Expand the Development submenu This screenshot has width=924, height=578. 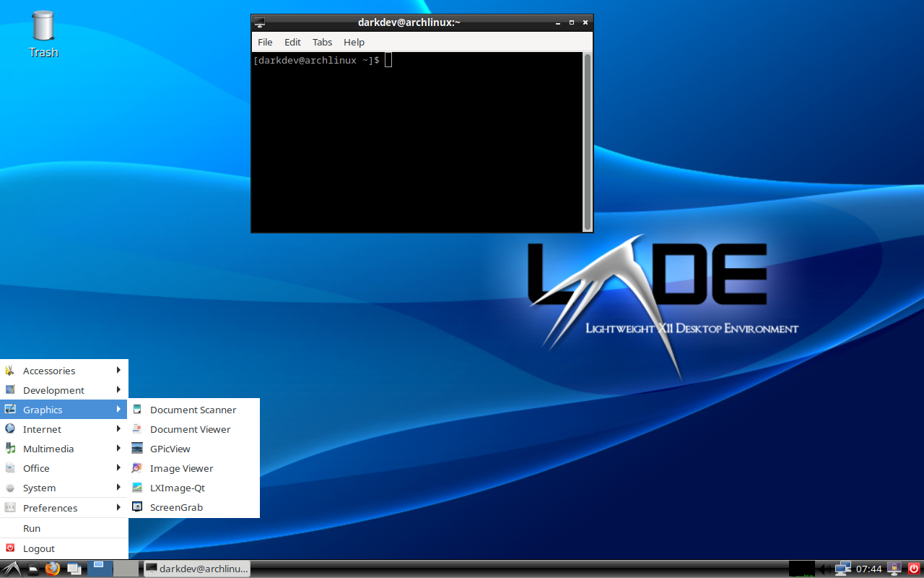[x=64, y=390]
